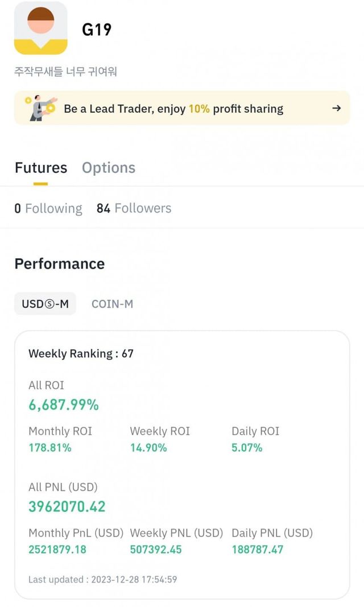Select the COIN-M performance toggle
The image size is (364, 607).
point(112,304)
